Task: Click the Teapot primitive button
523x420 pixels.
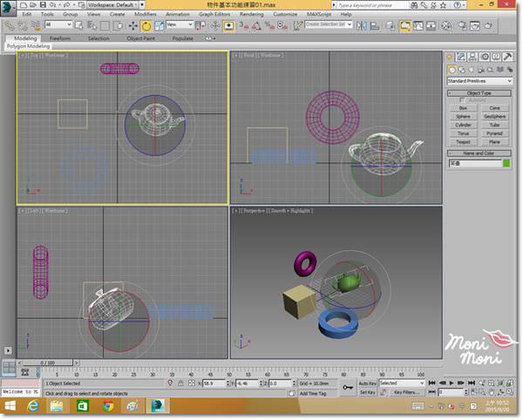Action: click(x=464, y=141)
